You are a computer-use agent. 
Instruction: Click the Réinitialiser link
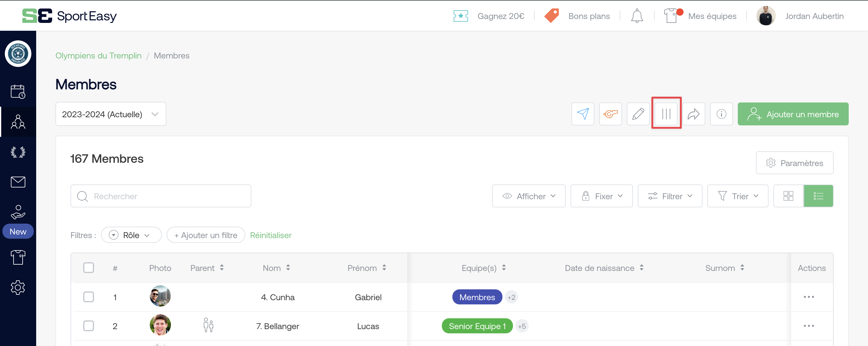tap(271, 235)
